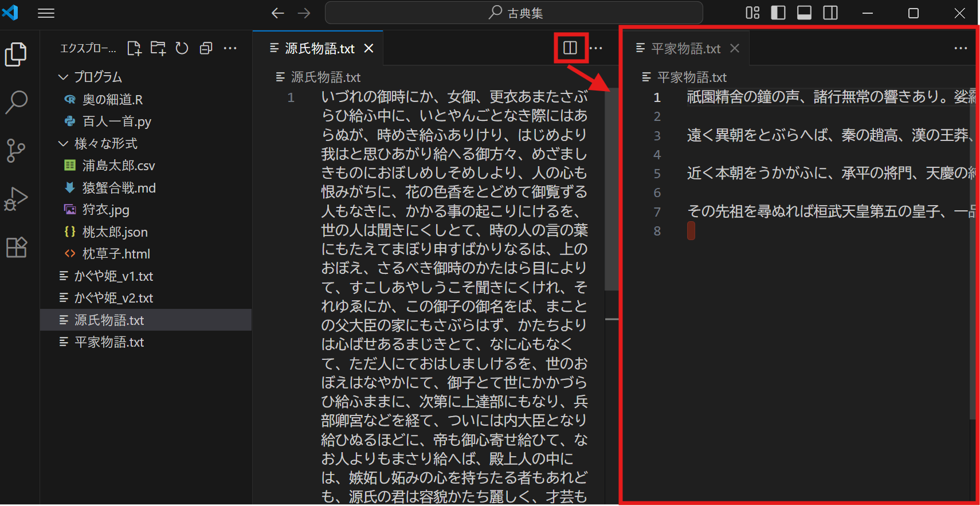Open the Source Control view
This screenshot has width=980, height=506.
click(16, 151)
